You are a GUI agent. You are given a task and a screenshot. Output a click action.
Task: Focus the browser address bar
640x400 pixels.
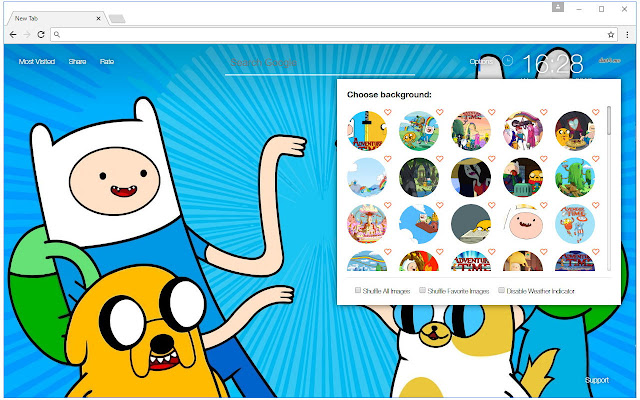coord(334,35)
